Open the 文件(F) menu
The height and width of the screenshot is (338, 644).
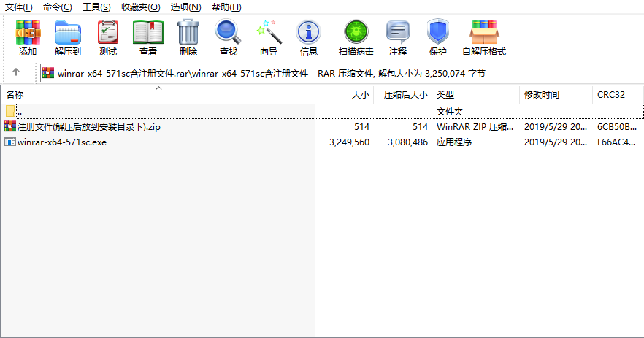18,7
